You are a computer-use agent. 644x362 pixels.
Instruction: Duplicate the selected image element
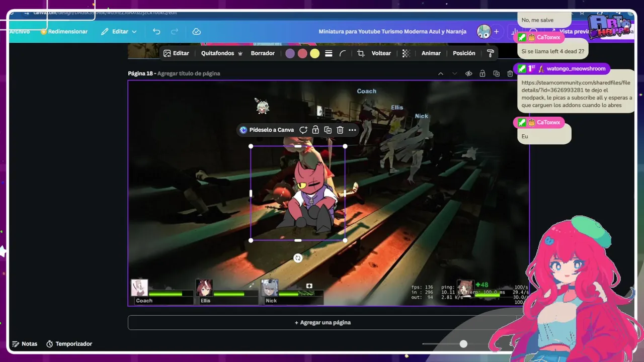[328, 130]
